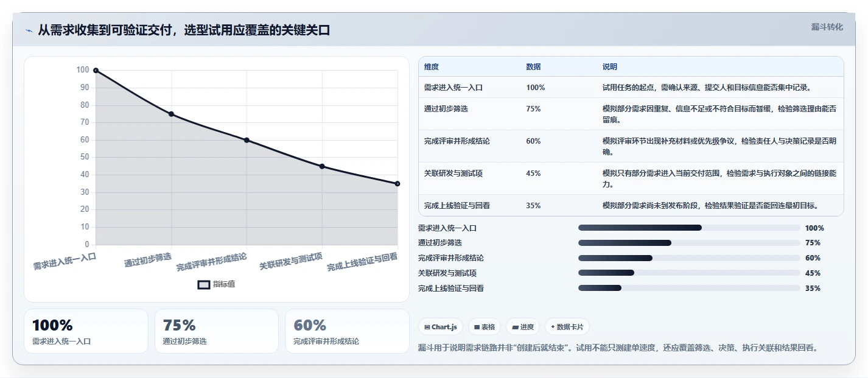Click the chart data point at 35
Image resolution: width=868 pixels, height=378 pixels.
[397, 183]
